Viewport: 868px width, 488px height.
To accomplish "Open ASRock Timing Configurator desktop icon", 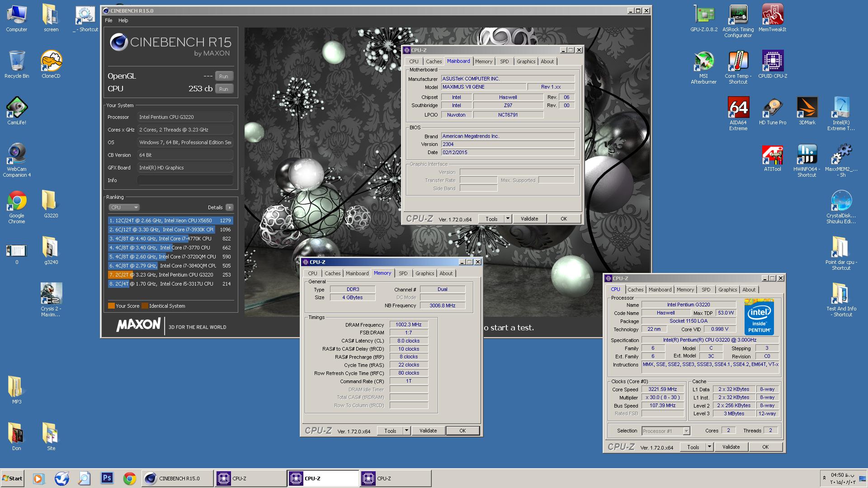I will [738, 21].
